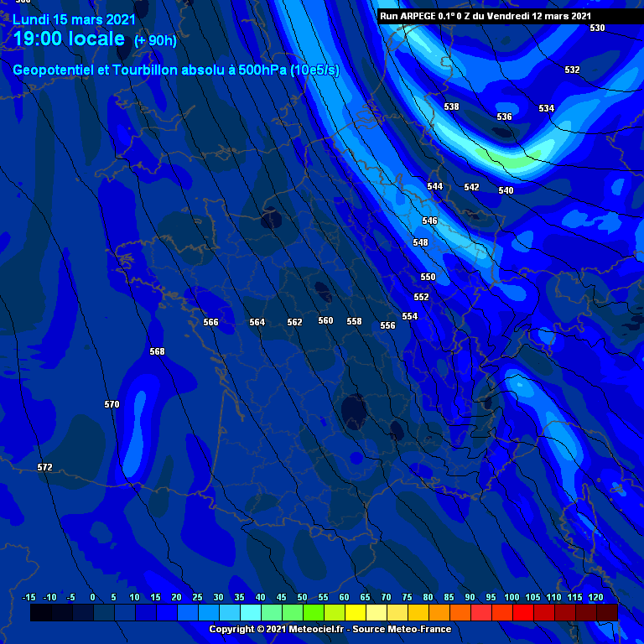Open the Meteociel.fr copyright link

[x=330, y=629]
